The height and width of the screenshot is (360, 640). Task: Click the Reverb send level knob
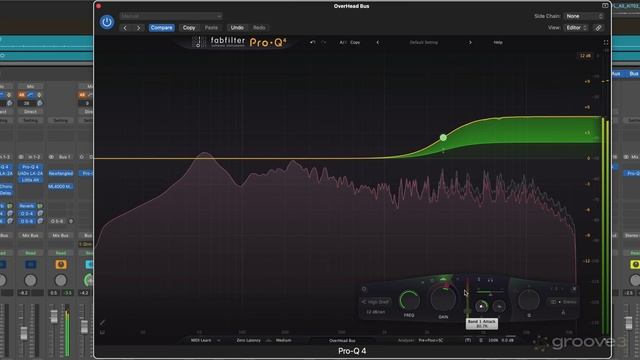(40, 206)
